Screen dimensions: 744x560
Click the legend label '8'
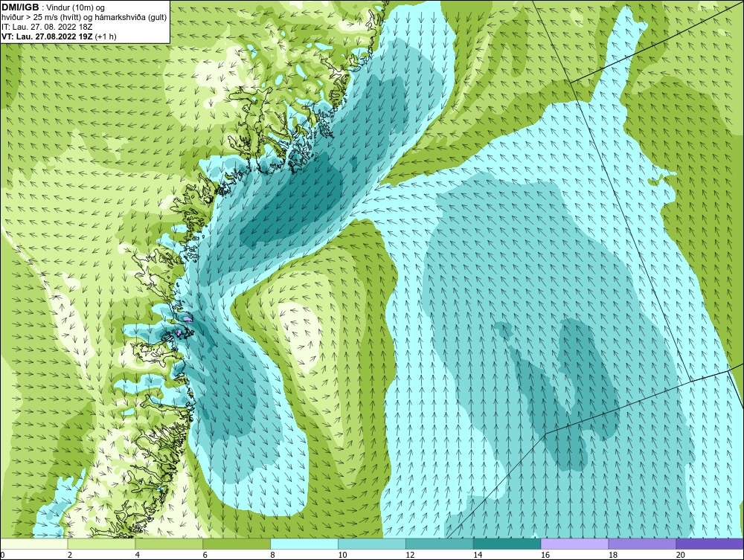pyautogui.click(x=273, y=555)
